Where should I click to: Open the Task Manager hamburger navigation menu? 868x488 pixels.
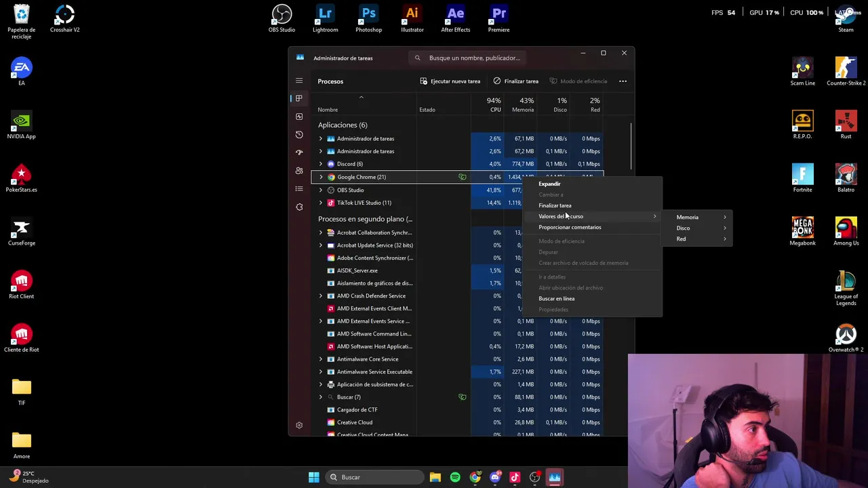299,81
